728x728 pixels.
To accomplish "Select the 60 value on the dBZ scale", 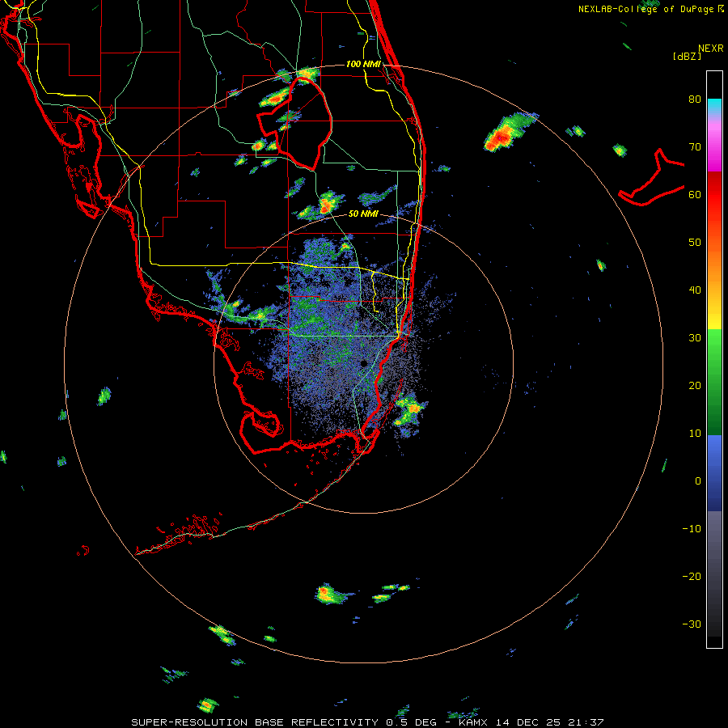I will pyautogui.click(x=695, y=194).
